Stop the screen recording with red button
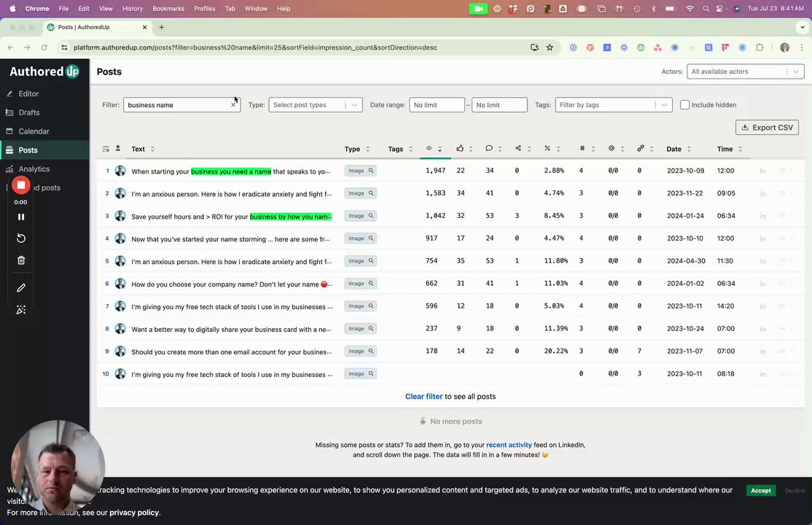The height and width of the screenshot is (525, 812). pos(20,185)
